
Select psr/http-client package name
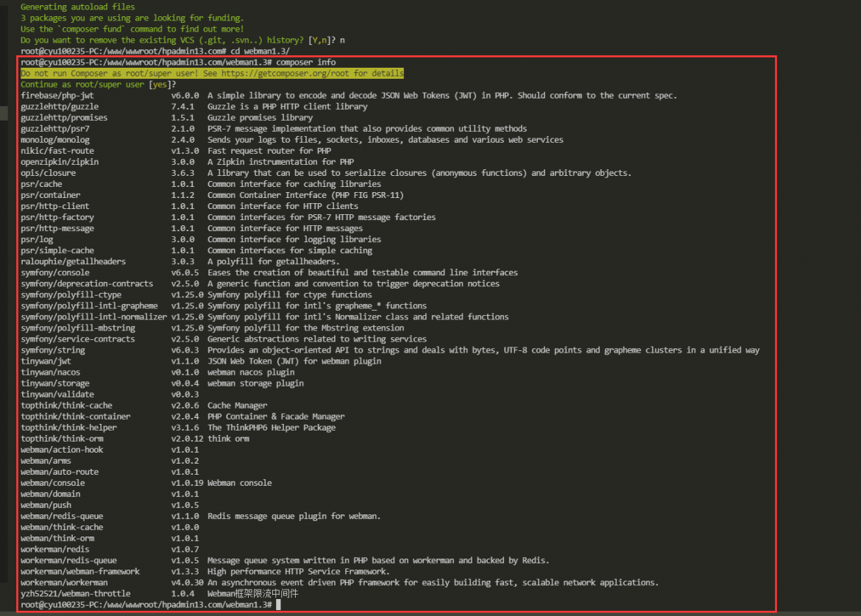pyautogui.click(x=55, y=206)
